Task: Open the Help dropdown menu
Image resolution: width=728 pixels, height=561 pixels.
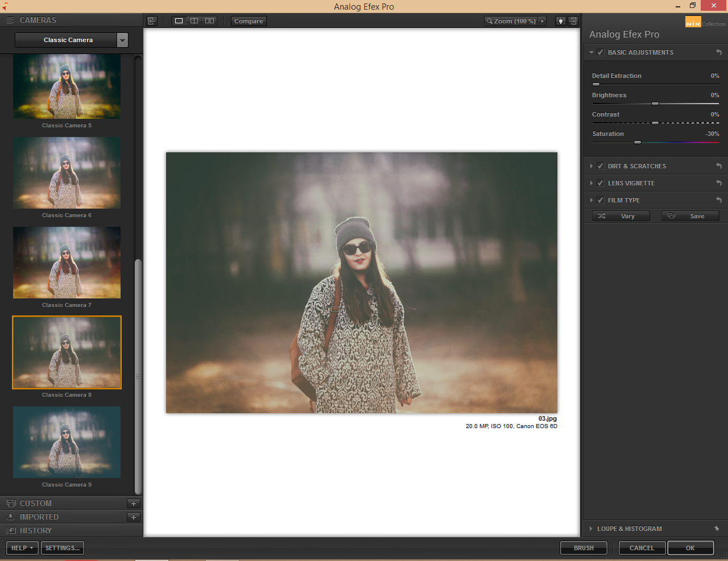Action: [22, 548]
